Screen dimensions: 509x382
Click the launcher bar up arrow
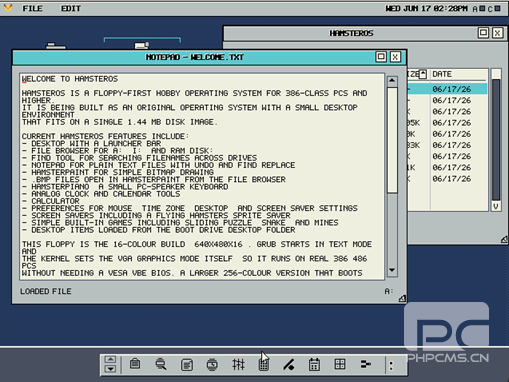point(110,359)
